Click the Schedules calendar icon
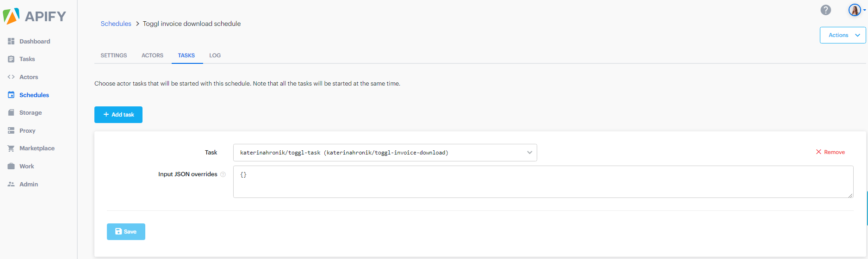868x259 pixels. [x=11, y=95]
